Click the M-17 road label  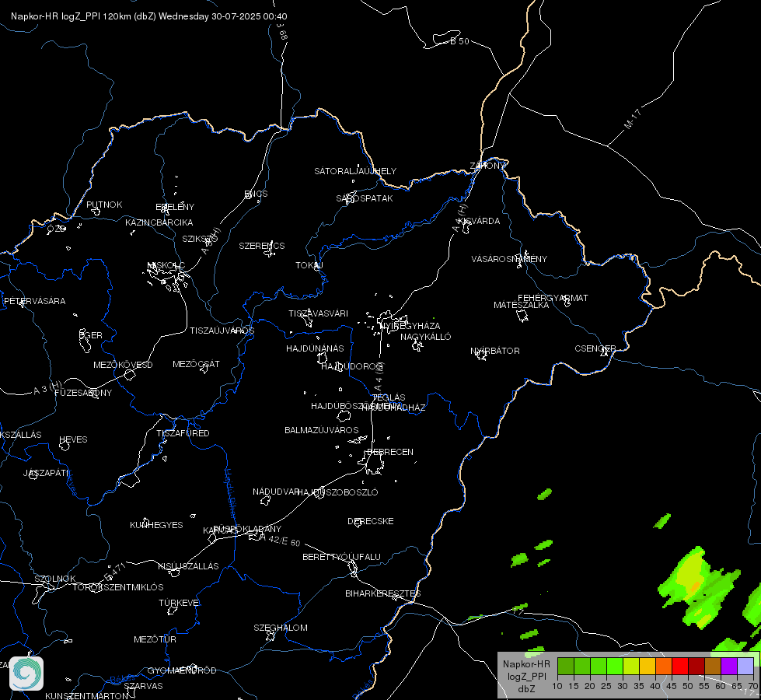tap(632, 119)
